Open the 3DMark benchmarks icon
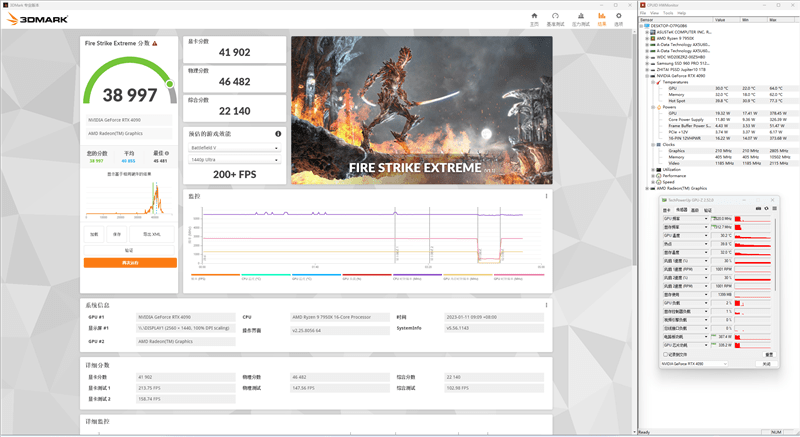The width and height of the screenshot is (800, 437). 555,16
